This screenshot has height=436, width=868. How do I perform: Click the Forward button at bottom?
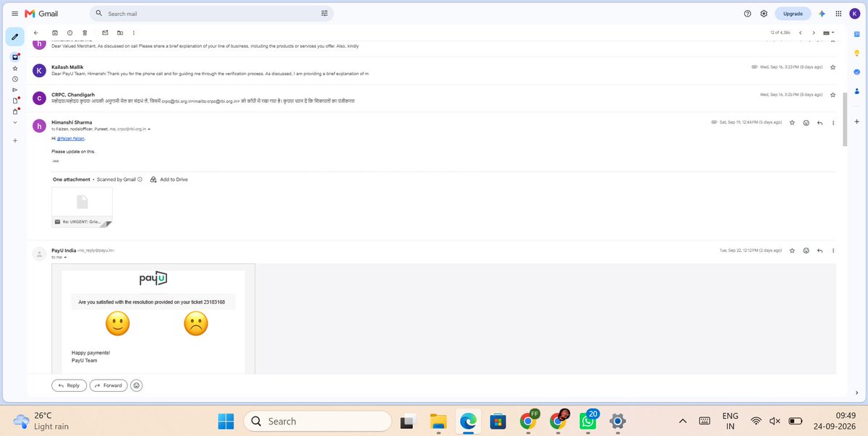coord(109,385)
